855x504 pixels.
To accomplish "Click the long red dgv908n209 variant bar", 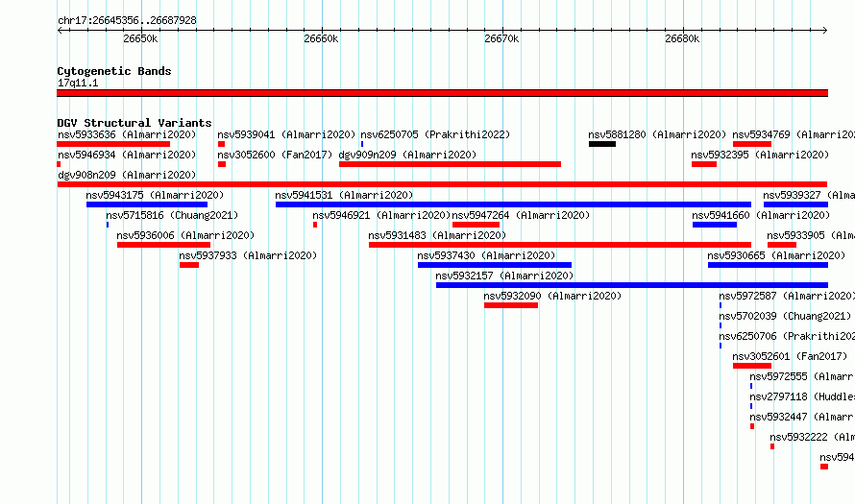I will click(442, 184).
